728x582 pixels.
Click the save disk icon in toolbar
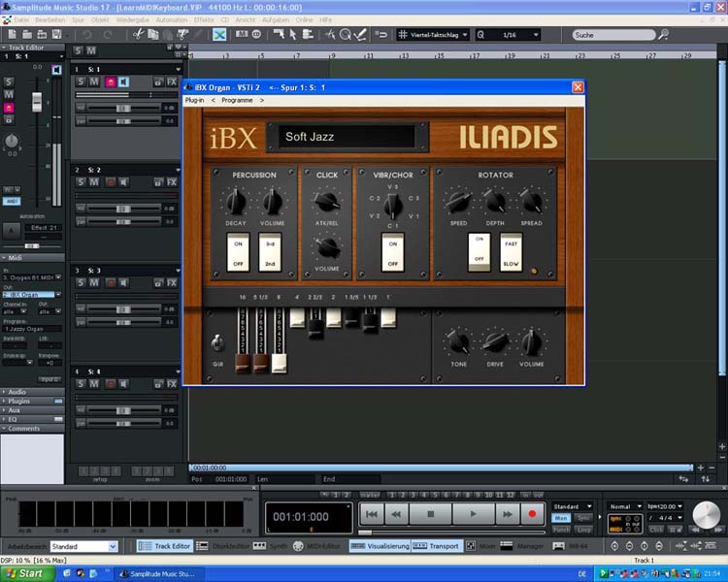click(x=56, y=34)
